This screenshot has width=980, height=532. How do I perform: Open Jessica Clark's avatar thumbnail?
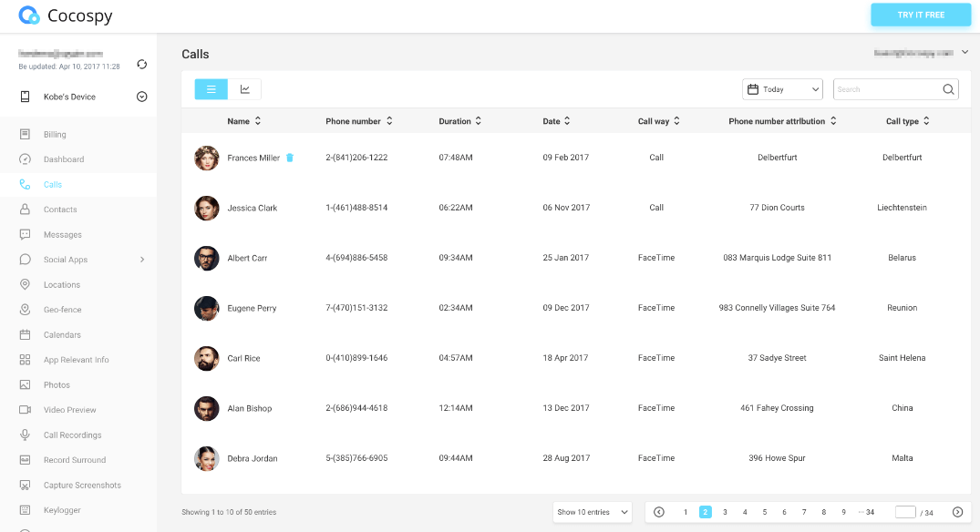[x=207, y=208]
